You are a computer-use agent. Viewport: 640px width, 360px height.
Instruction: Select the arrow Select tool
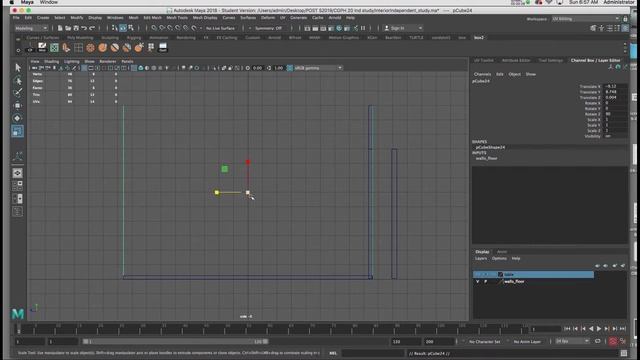[18, 67]
